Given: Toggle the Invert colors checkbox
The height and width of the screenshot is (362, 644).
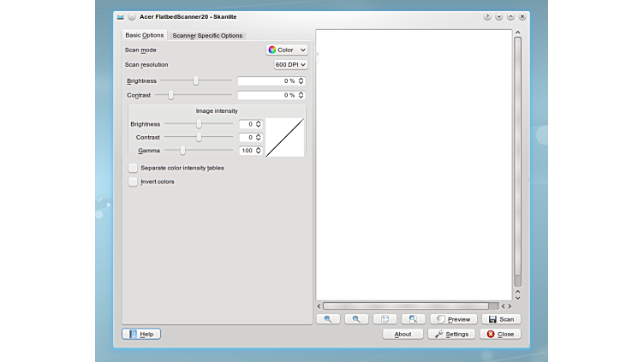Looking at the screenshot, I should pos(133,181).
